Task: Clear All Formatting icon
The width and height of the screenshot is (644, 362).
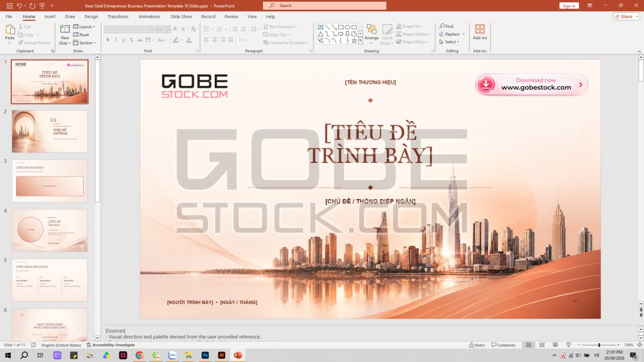Action: click(193, 29)
